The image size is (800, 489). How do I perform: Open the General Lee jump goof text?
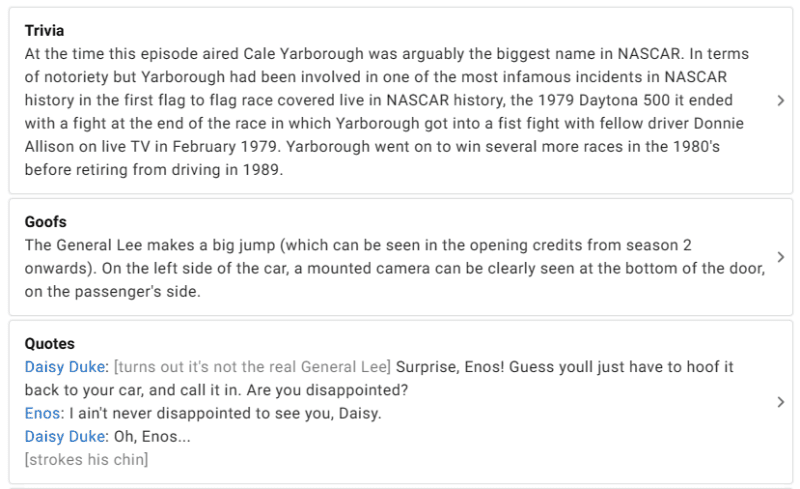tap(395, 268)
